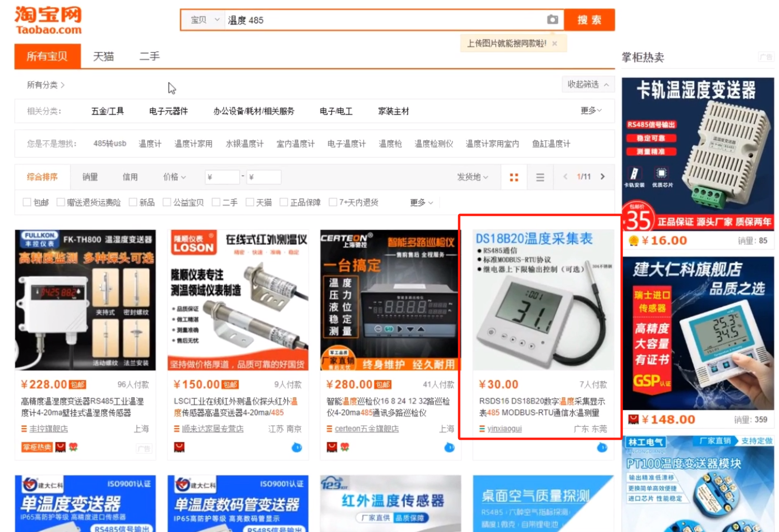The width and height of the screenshot is (779, 532).
Task: Enable the 正品保障 filter
Action: coord(284,203)
